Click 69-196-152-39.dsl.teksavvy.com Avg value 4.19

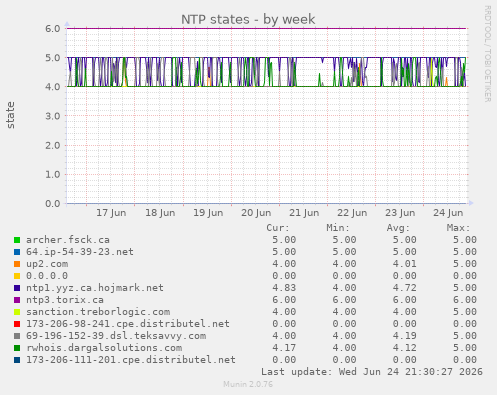pyautogui.click(x=404, y=336)
